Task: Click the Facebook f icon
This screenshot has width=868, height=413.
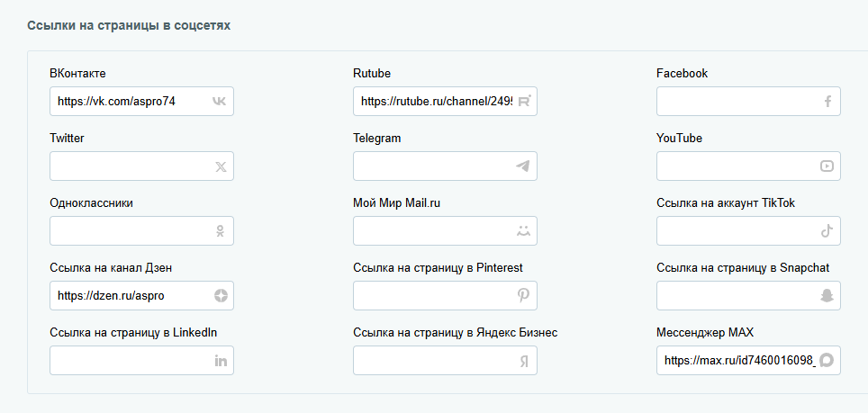Action: [827, 101]
